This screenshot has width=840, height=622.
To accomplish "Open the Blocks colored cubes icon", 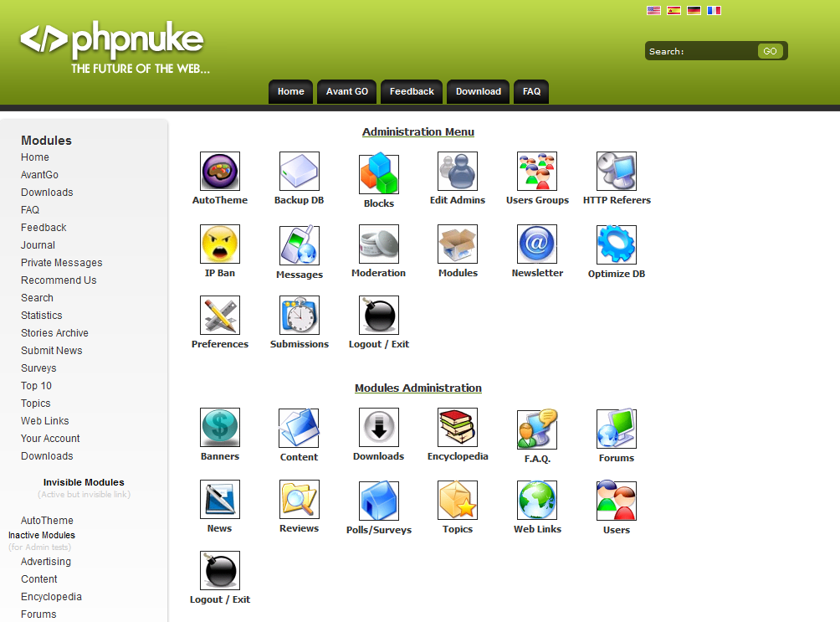I will (379, 173).
